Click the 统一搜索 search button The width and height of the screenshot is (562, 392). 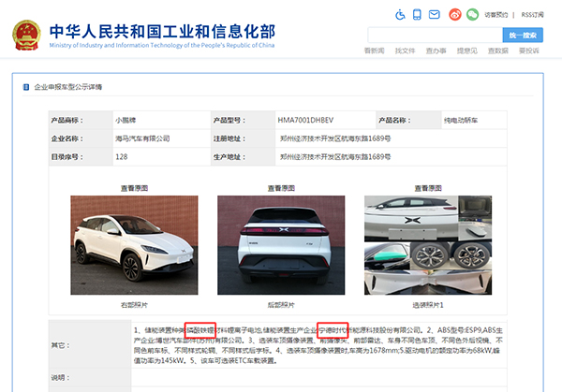(x=523, y=35)
